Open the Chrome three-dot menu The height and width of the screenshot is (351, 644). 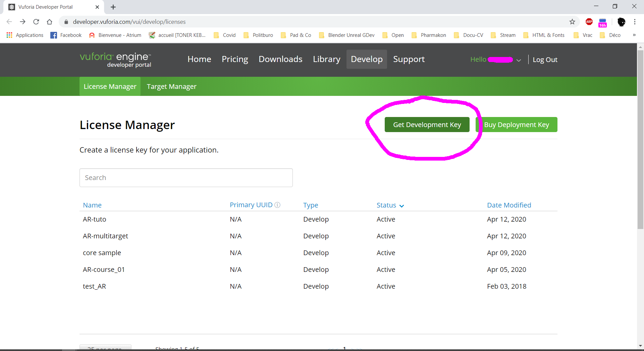click(x=635, y=22)
